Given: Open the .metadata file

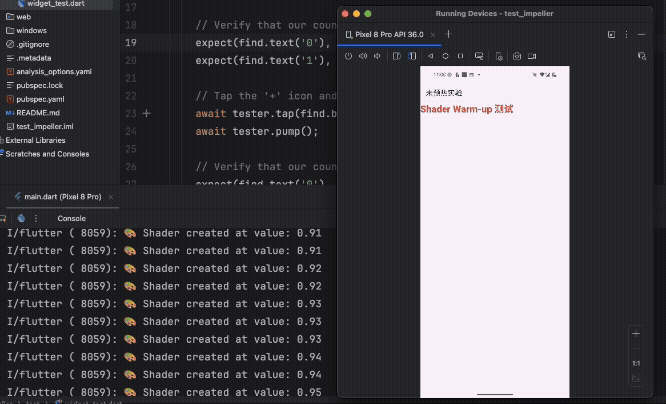Looking at the screenshot, I should pyautogui.click(x=29, y=58).
